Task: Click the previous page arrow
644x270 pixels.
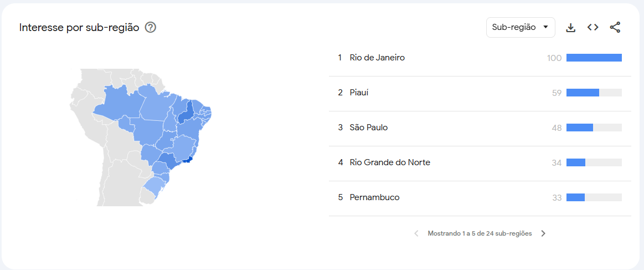Action: point(416,233)
